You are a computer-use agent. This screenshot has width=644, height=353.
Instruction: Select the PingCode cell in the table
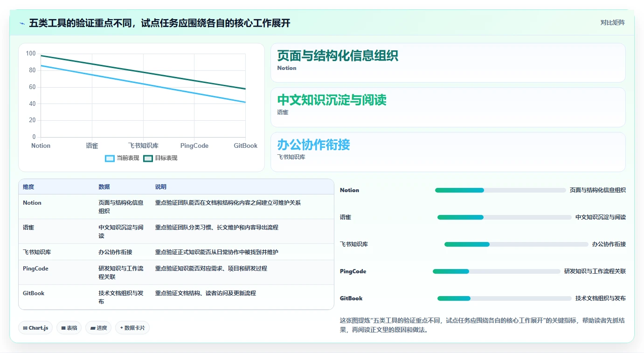[x=35, y=269]
